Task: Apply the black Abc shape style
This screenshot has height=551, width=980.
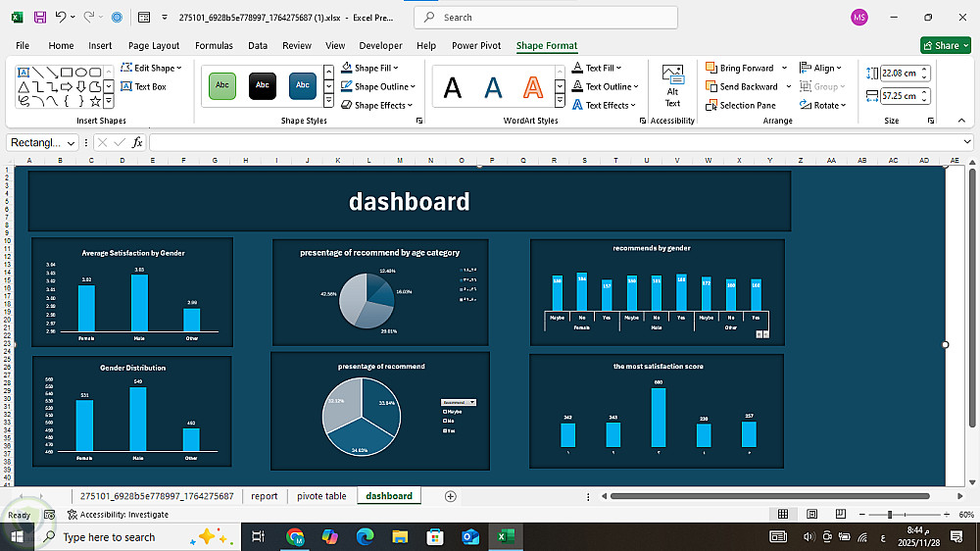Action: pyautogui.click(x=263, y=85)
